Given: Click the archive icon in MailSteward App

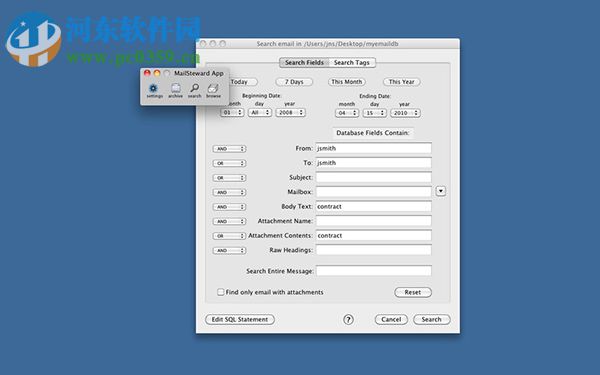Looking at the screenshot, I should (176, 91).
